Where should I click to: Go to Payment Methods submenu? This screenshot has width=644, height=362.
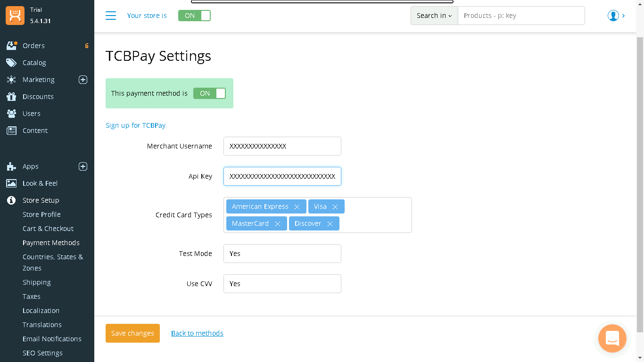(x=51, y=243)
